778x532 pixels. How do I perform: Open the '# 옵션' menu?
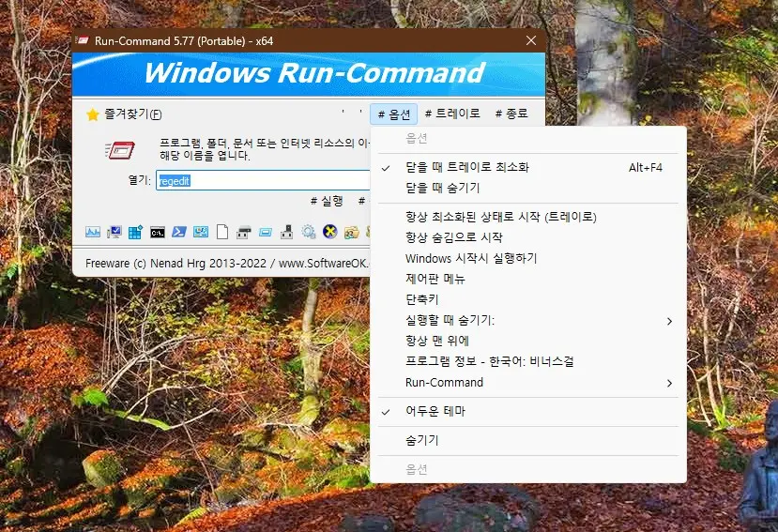coord(394,114)
